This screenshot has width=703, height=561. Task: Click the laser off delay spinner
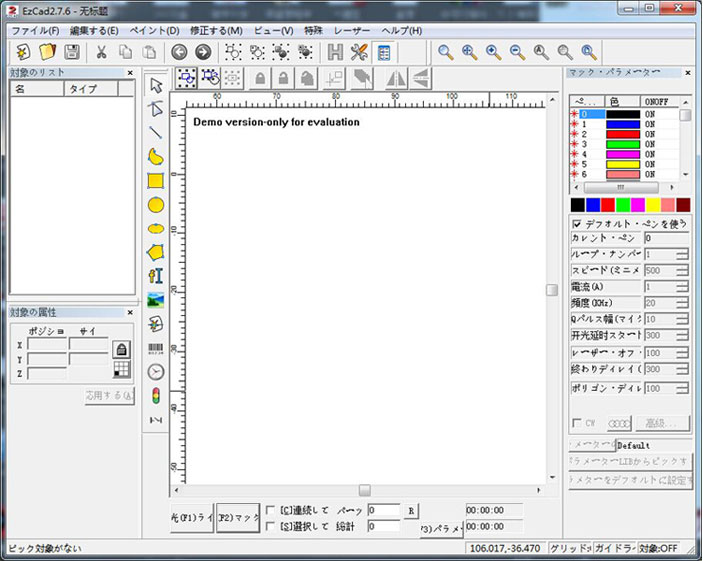pos(682,353)
